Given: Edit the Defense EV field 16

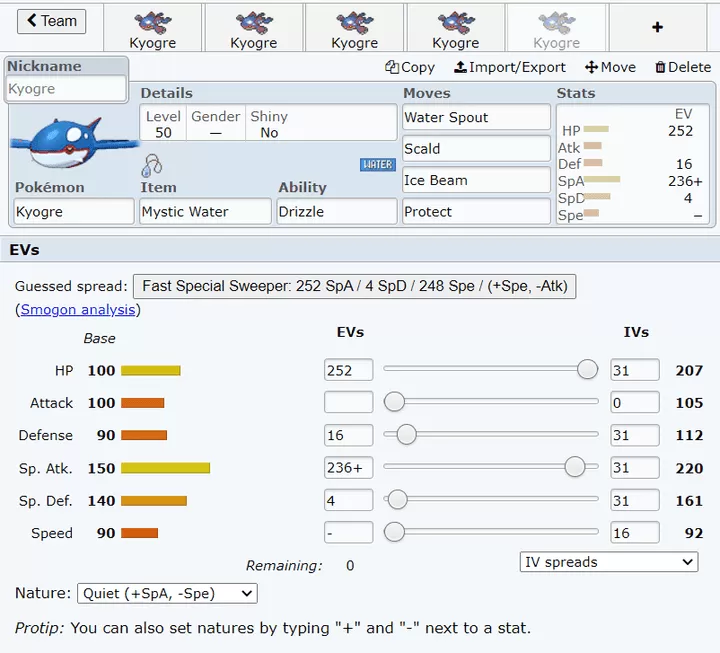Looking at the screenshot, I should tap(349, 435).
